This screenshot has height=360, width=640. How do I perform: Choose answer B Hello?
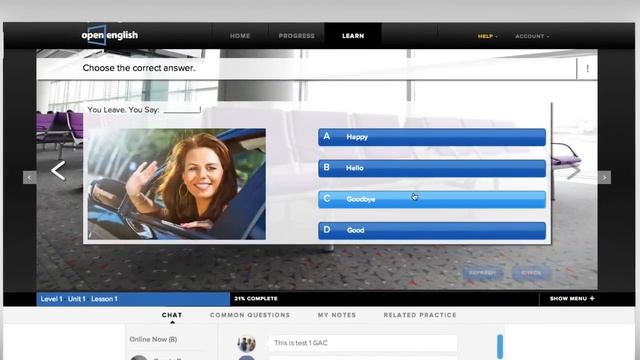point(432,168)
